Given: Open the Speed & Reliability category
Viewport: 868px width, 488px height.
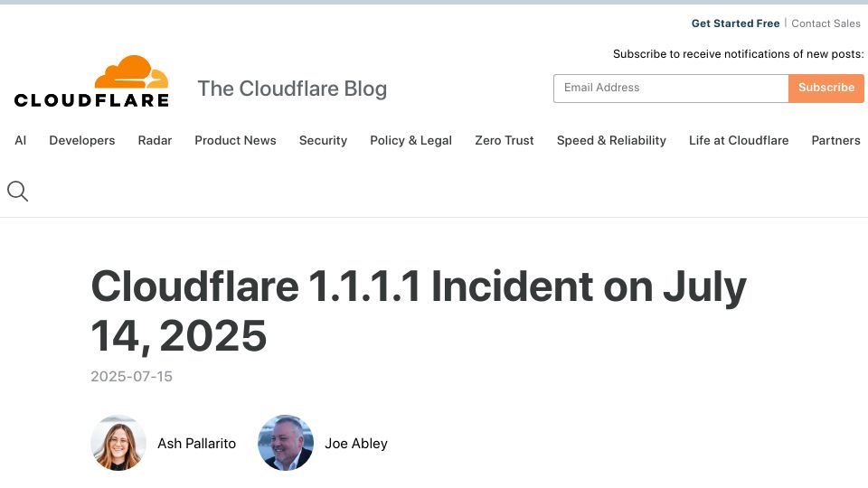Looking at the screenshot, I should (x=611, y=141).
